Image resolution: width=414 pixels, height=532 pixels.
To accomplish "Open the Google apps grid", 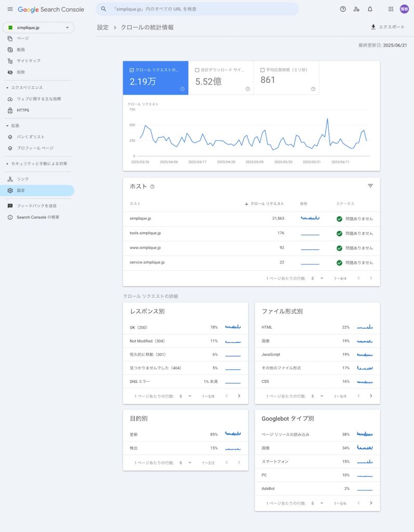I will (391, 9).
